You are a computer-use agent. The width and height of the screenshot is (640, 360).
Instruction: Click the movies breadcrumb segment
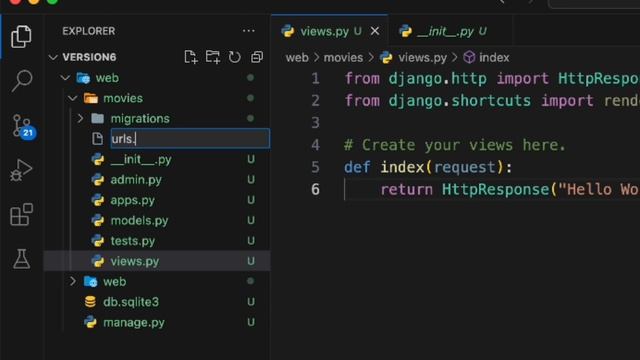coord(343,58)
